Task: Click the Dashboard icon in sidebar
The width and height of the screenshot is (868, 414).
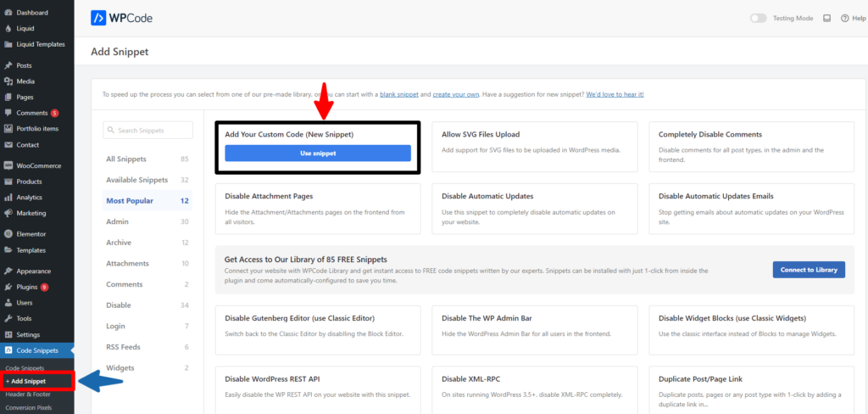Action: (x=8, y=13)
